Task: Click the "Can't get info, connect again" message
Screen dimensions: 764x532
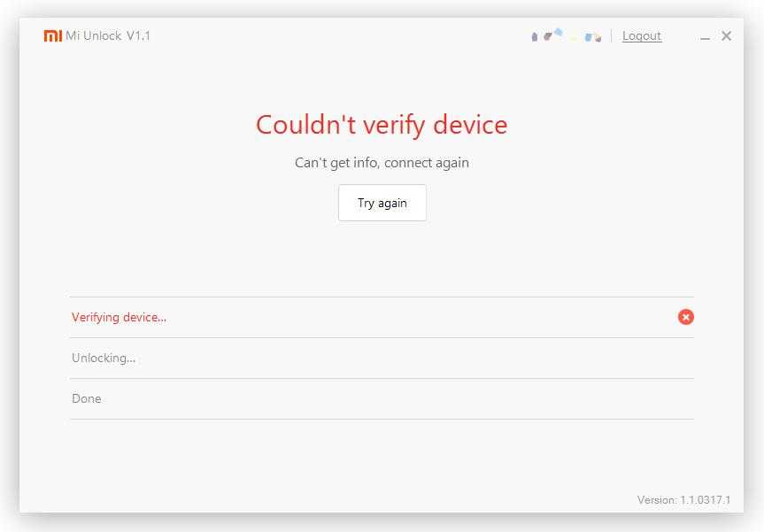Action: pyautogui.click(x=382, y=163)
